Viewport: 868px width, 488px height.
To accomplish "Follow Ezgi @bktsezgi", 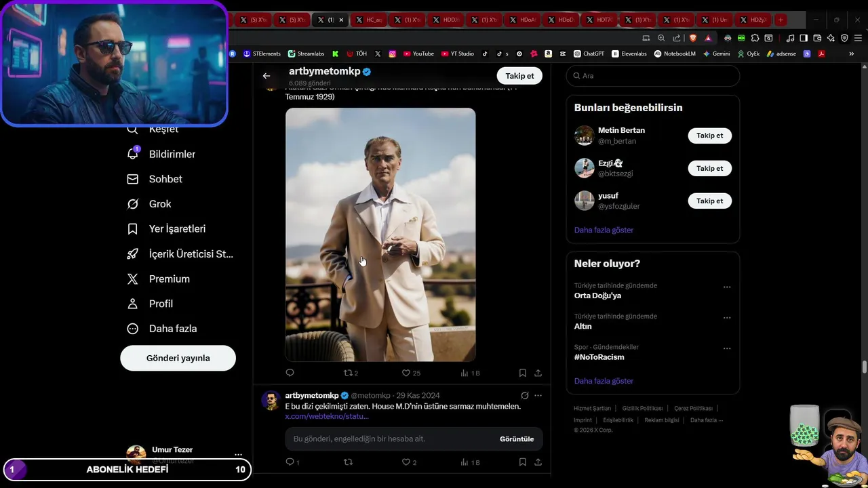I will 709,168.
